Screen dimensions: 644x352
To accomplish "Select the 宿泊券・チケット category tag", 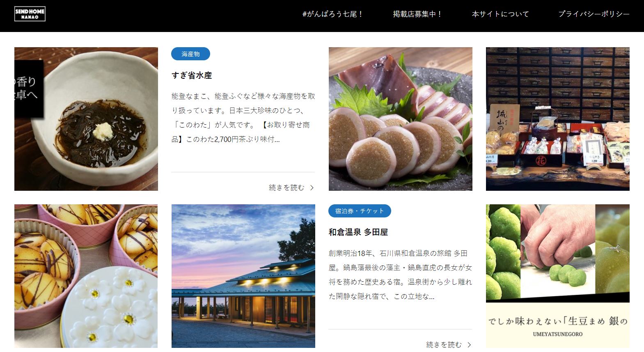I will 360,211.
